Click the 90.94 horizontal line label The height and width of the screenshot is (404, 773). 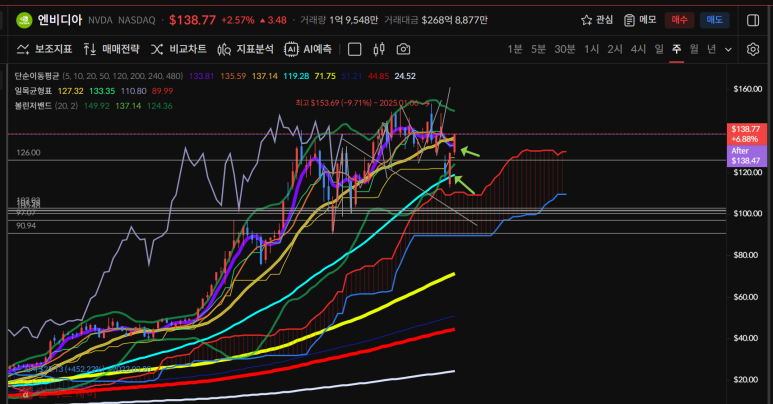coord(26,226)
